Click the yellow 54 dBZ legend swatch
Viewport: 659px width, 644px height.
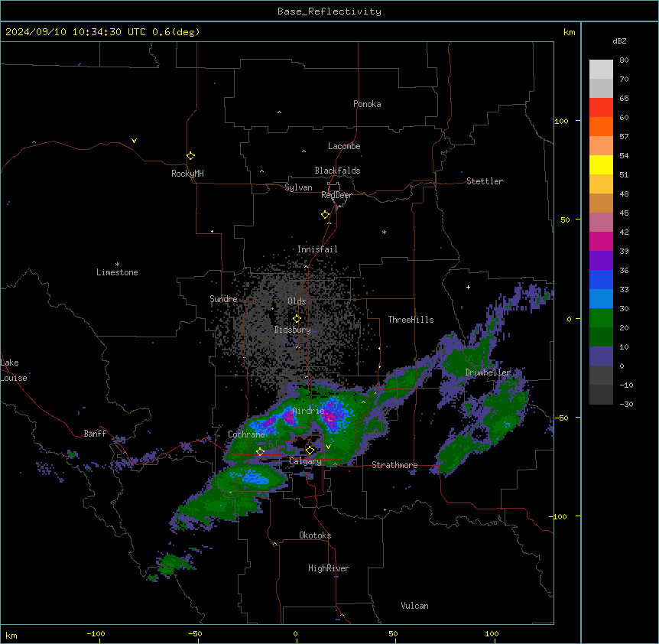(601, 164)
